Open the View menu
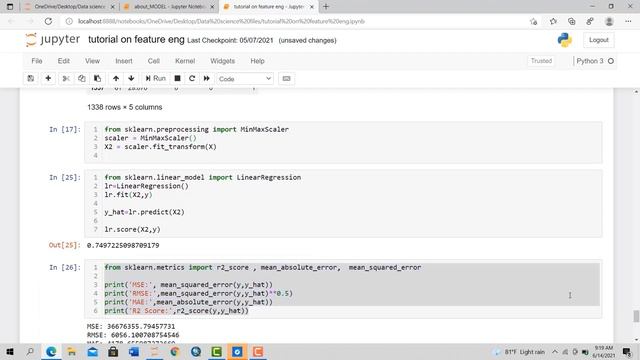The width and height of the screenshot is (640, 360). coord(92,61)
